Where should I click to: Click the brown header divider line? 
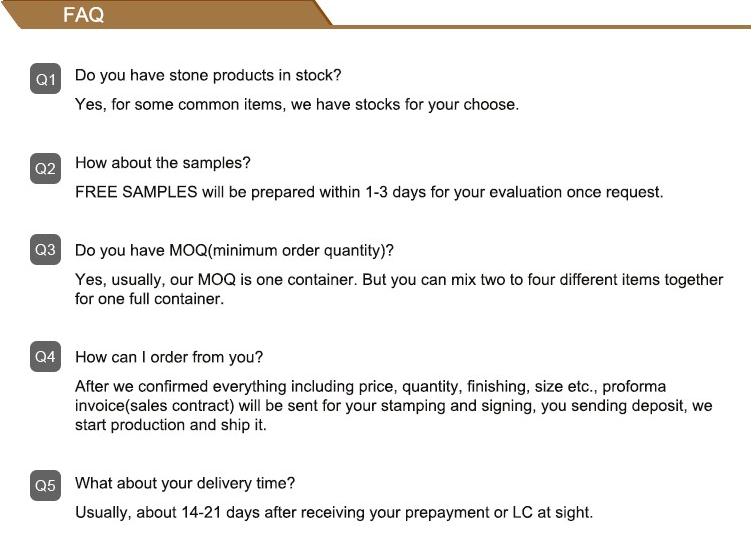(x=541, y=27)
